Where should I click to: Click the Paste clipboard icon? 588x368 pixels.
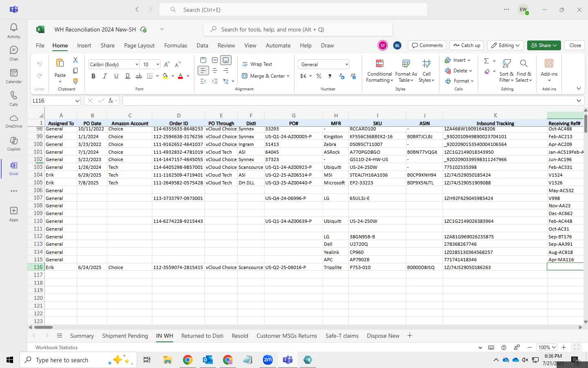[60, 63]
